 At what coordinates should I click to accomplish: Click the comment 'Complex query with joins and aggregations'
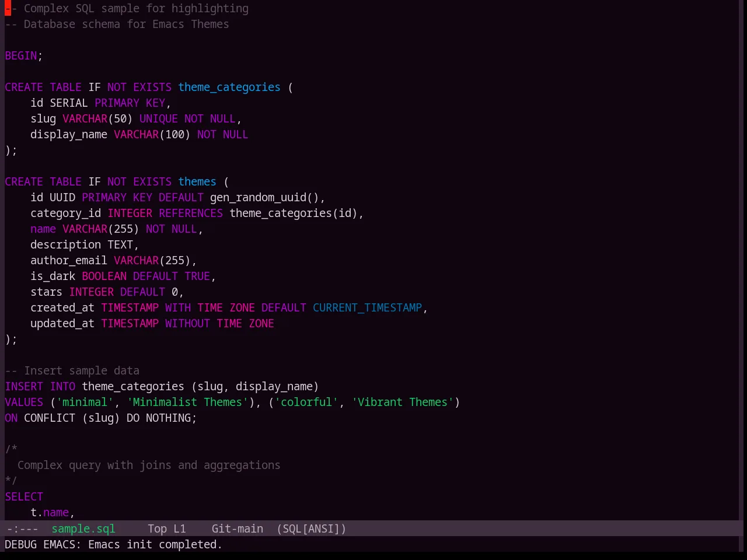149,465
